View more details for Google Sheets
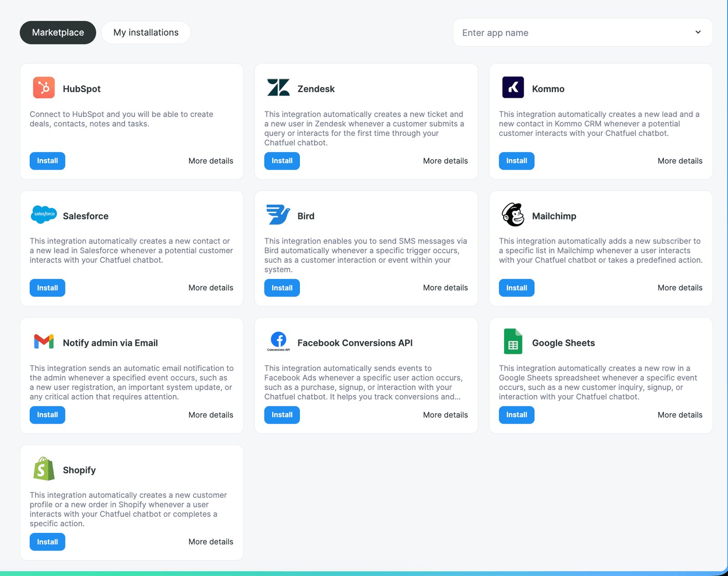The height and width of the screenshot is (576, 728). pos(680,415)
